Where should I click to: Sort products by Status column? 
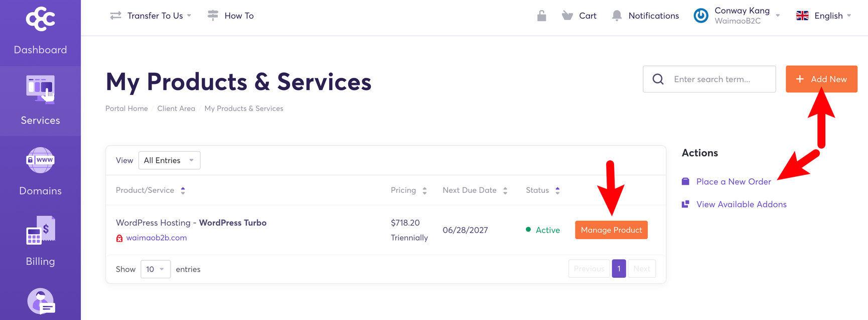(x=557, y=190)
